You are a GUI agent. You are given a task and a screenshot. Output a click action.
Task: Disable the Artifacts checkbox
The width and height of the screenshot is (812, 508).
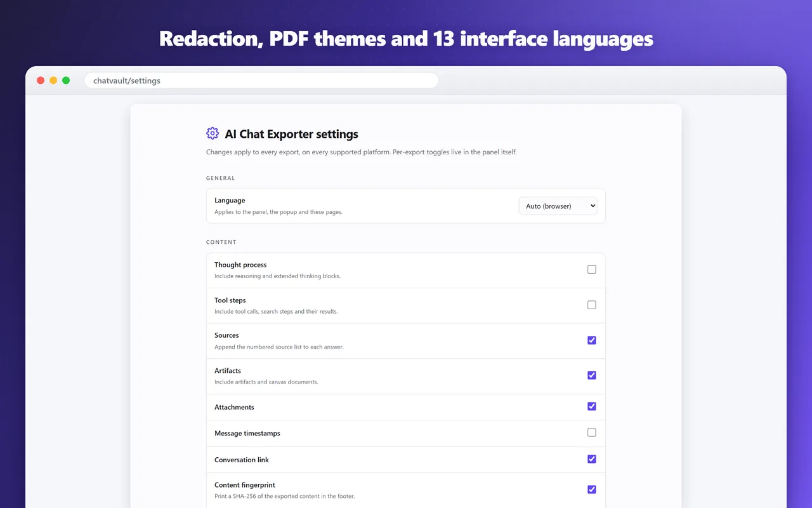(592, 375)
